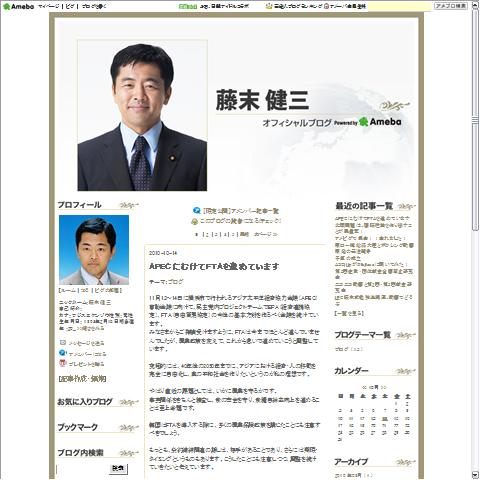This screenshot has height=480, width=480.
Task: Open the ブログ theme entry in theme list
Action: tap(341, 349)
